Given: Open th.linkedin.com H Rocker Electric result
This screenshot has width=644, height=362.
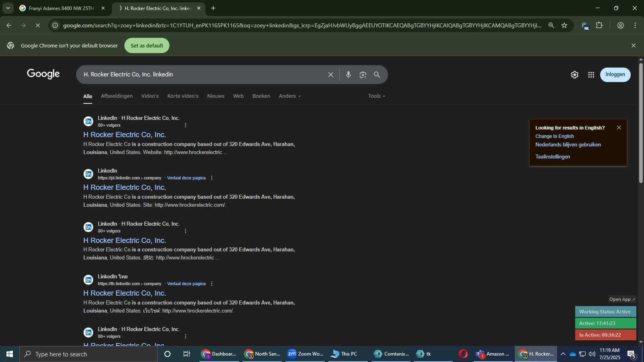Looking at the screenshot, I should click(125, 293).
